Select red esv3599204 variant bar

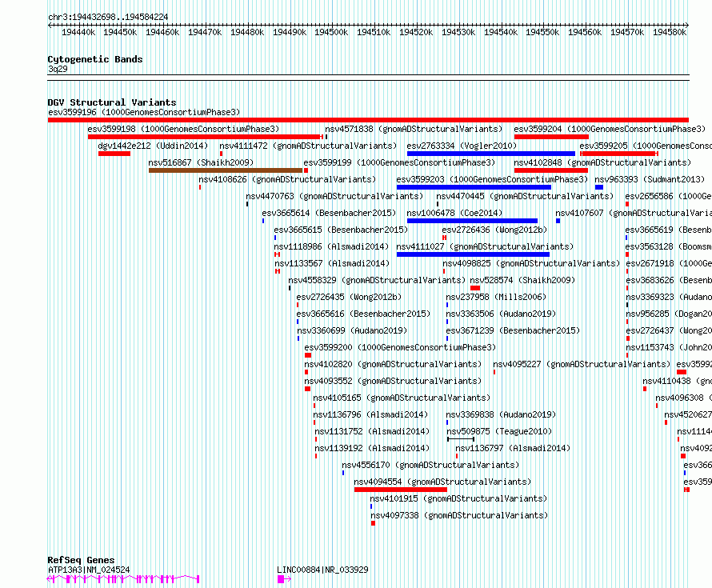(x=551, y=137)
